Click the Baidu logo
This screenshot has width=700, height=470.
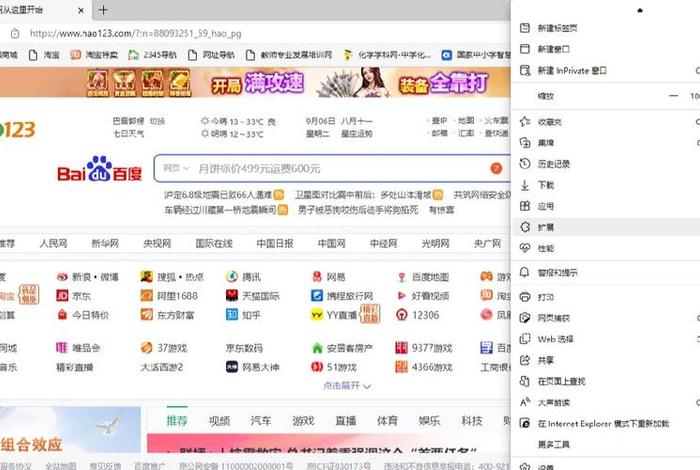pos(100,169)
